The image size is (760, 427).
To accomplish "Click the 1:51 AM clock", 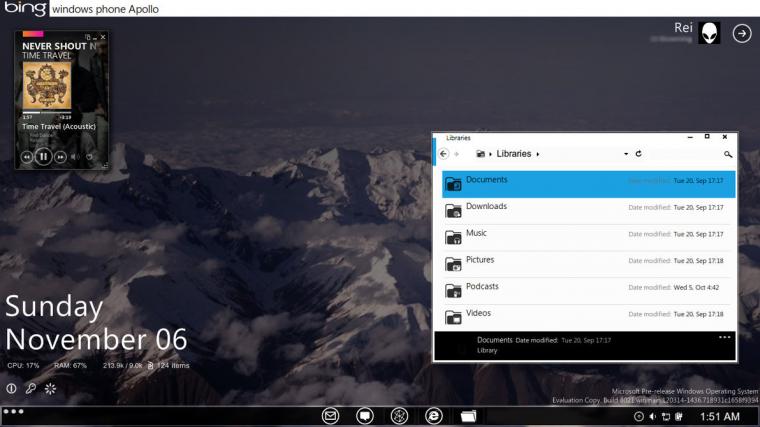I will [x=720, y=416].
